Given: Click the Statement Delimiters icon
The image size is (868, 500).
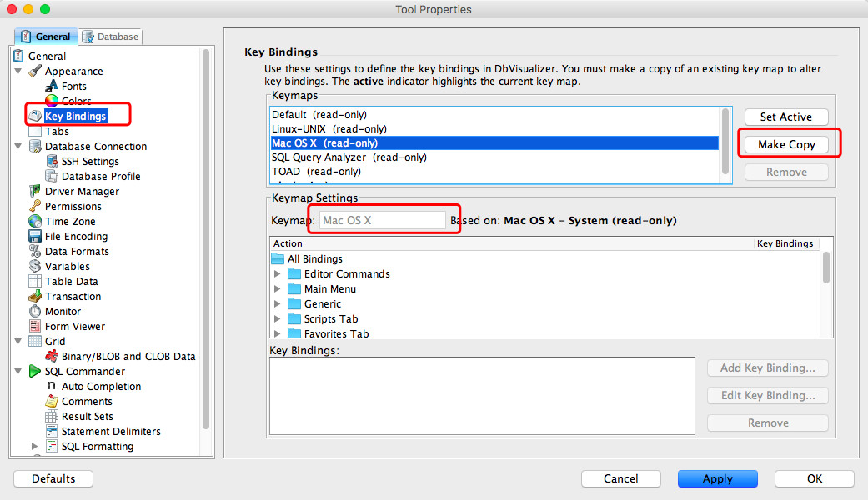Looking at the screenshot, I should pyautogui.click(x=52, y=431).
